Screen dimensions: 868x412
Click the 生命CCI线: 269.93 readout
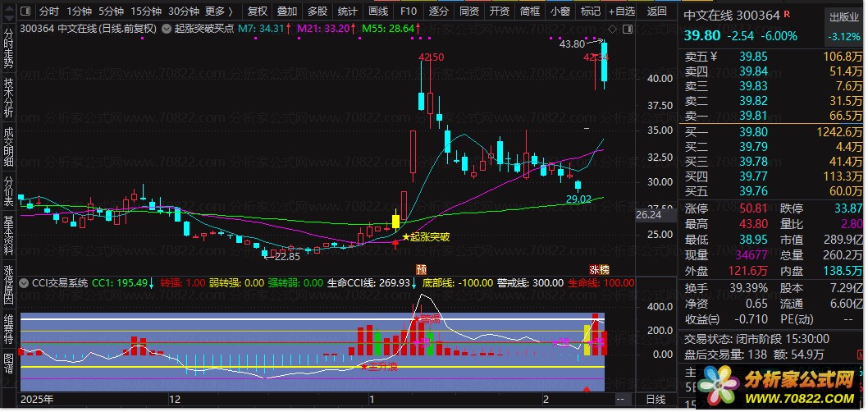[x=368, y=283]
